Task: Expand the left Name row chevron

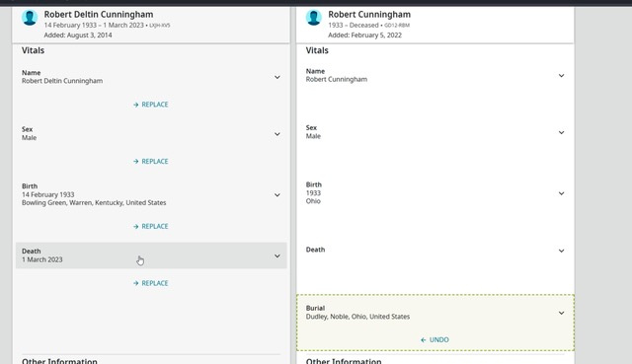Action: tap(277, 77)
